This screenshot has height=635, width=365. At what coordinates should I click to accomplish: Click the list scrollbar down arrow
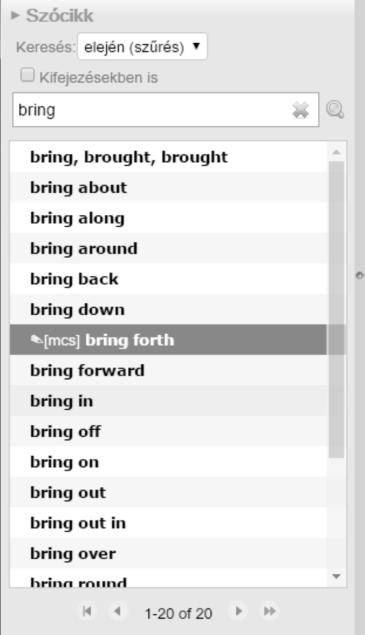pos(336,576)
